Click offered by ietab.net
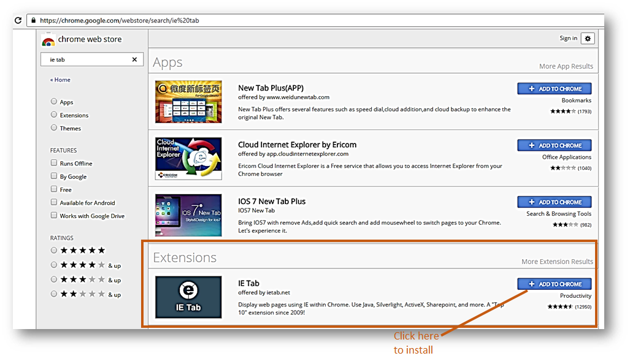This screenshot has width=630, height=364. (x=264, y=292)
